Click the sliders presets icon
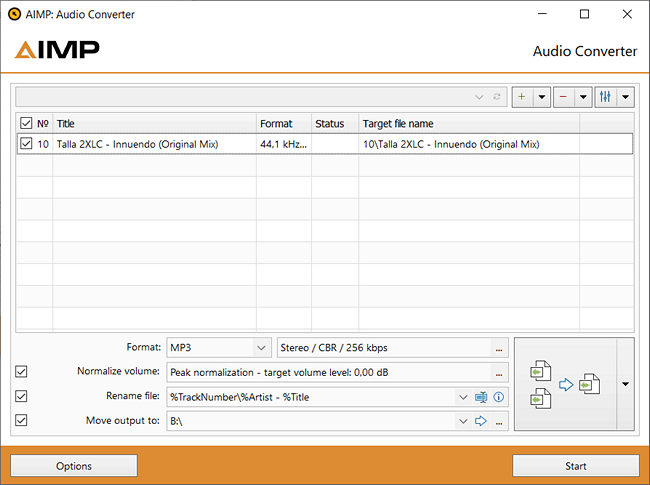 (605, 97)
